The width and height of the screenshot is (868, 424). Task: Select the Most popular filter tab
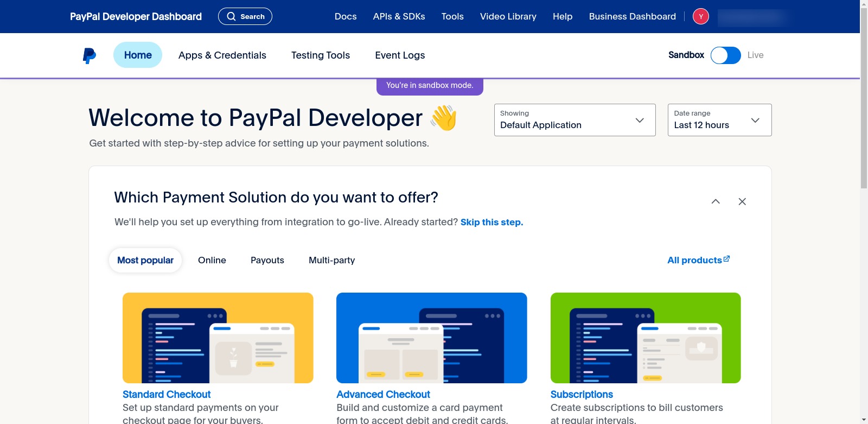pyautogui.click(x=145, y=260)
